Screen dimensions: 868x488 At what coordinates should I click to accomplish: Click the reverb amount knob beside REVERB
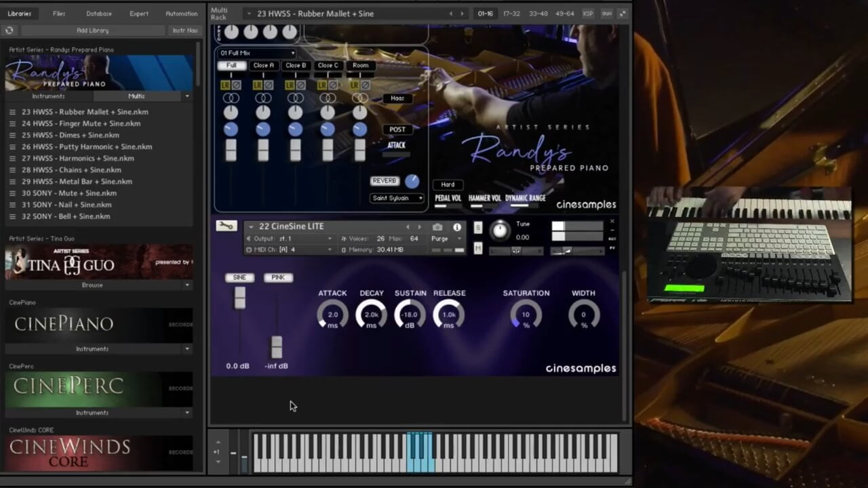(412, 182)
